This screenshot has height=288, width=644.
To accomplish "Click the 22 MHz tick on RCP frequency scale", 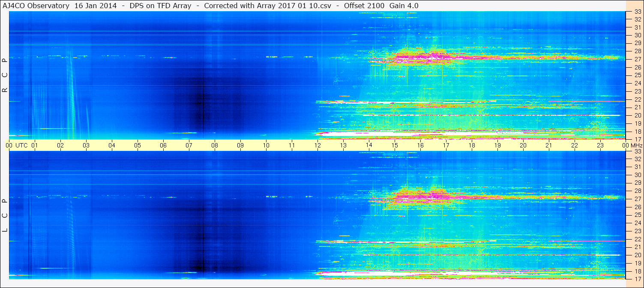I will click(x=637, y=99).
